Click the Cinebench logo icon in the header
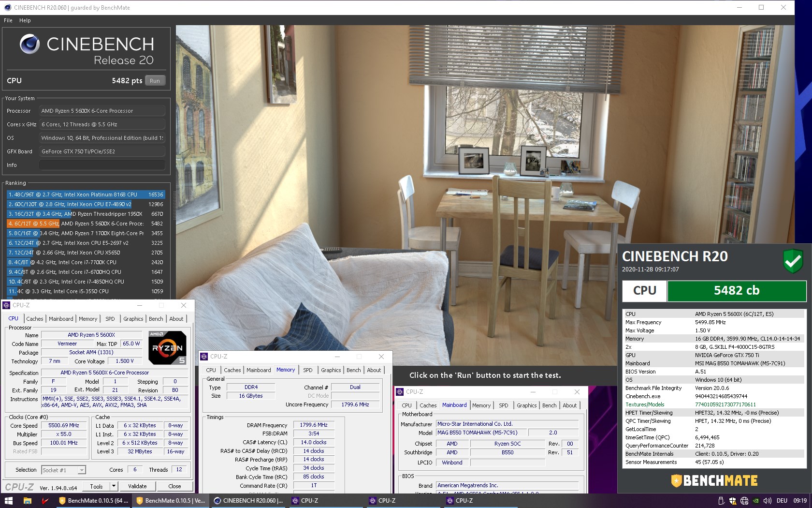The height and width of the screenshot is (508, 812). (x=29, y=44)
